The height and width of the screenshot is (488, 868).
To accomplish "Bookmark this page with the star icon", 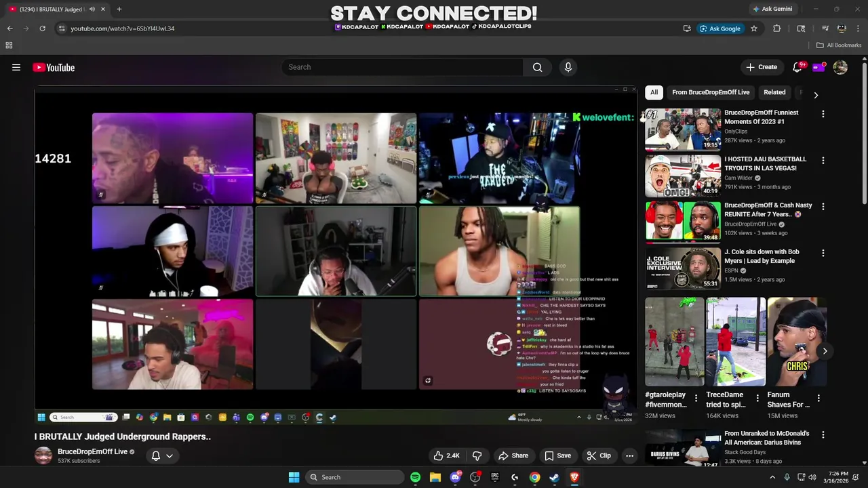I will (x=753, y=28).
